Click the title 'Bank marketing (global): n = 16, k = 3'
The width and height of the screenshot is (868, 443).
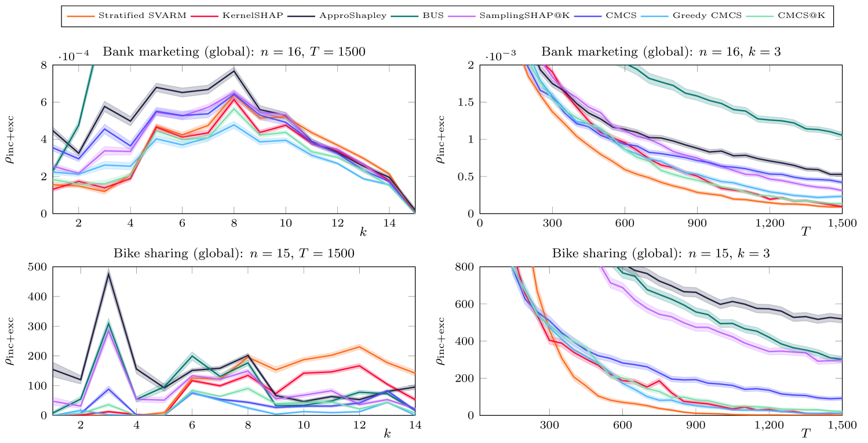pyautogui.click(x=661, y=52)
